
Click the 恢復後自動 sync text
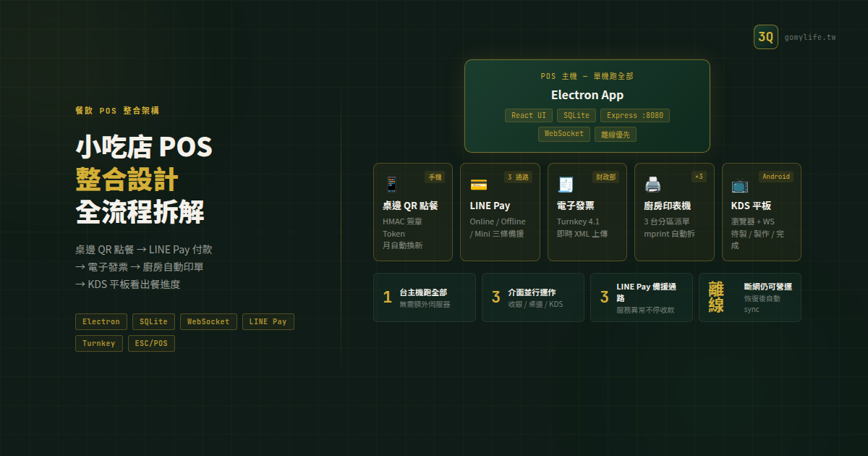(762, 304)
